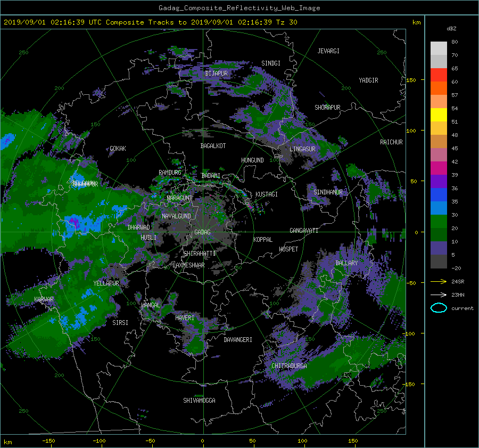
Task: Select the amber 51–48 dBZ swatch
Action: click(x=439, y=128)
